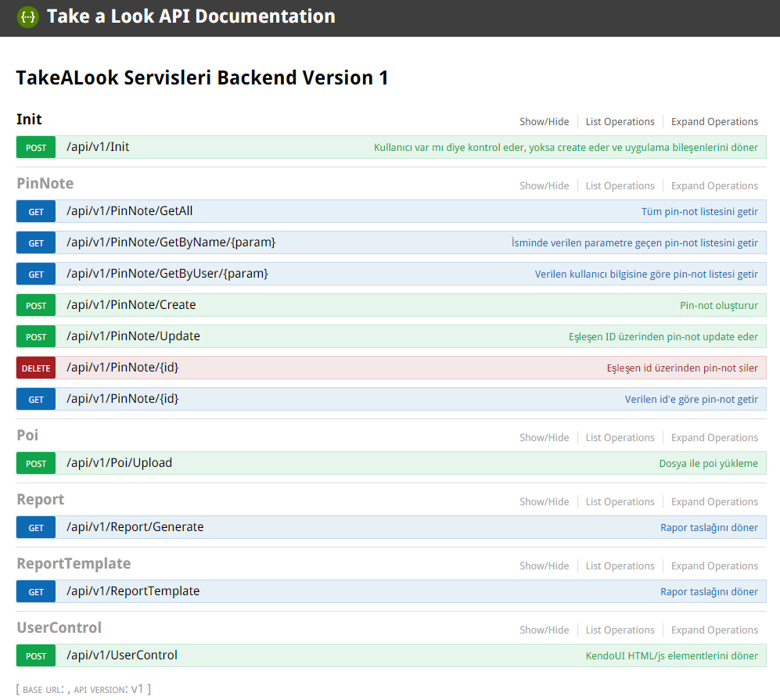Click Expand Operations for ReportTemplate
Image resolution: width=780 pixels, height=700 pixels.
714,566
